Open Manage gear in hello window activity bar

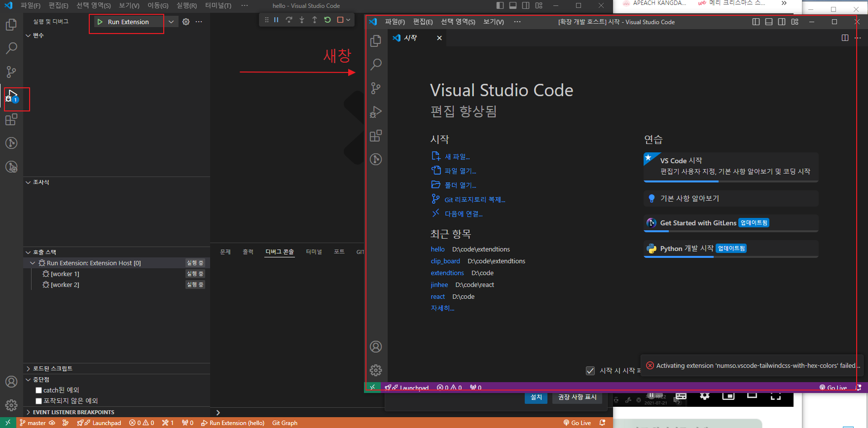[11, 405]
